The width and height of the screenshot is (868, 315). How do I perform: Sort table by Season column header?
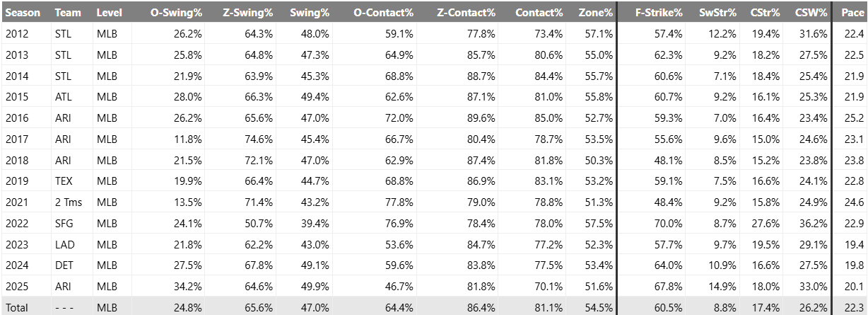[23, 13]
